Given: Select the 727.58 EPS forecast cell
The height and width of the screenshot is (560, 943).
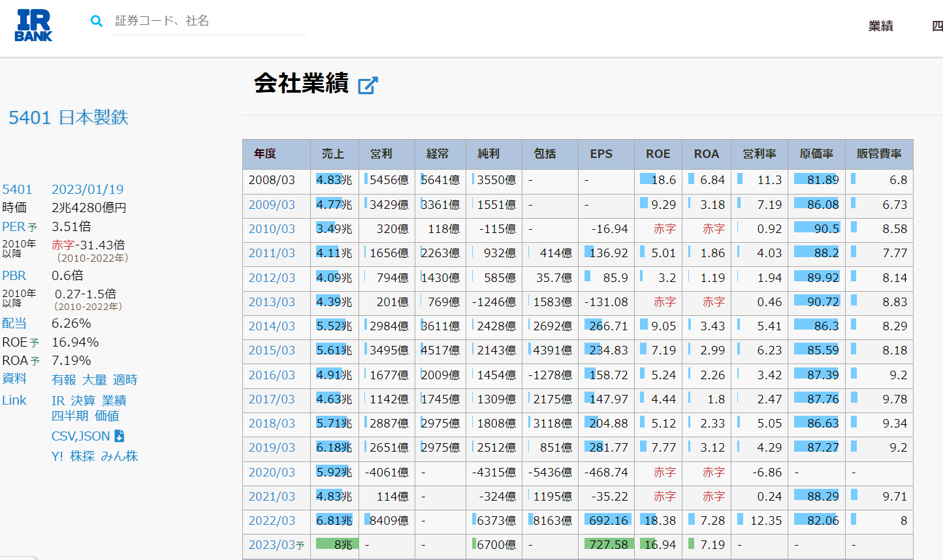Looking at the screenshot, I should (x=606, y=545).
